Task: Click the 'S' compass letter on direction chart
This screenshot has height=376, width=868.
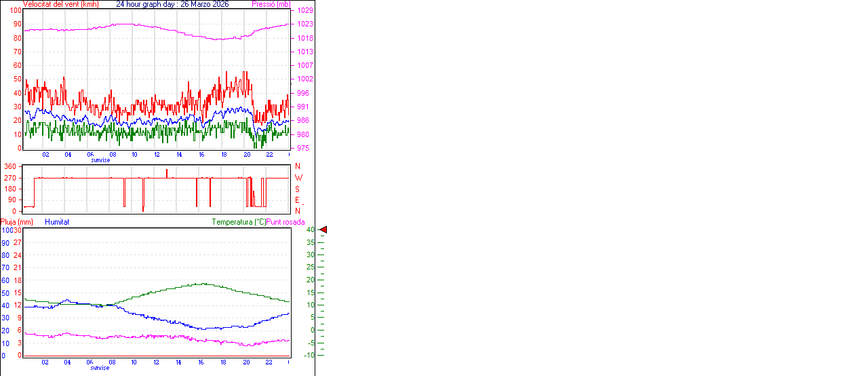Action: point(297,189)
